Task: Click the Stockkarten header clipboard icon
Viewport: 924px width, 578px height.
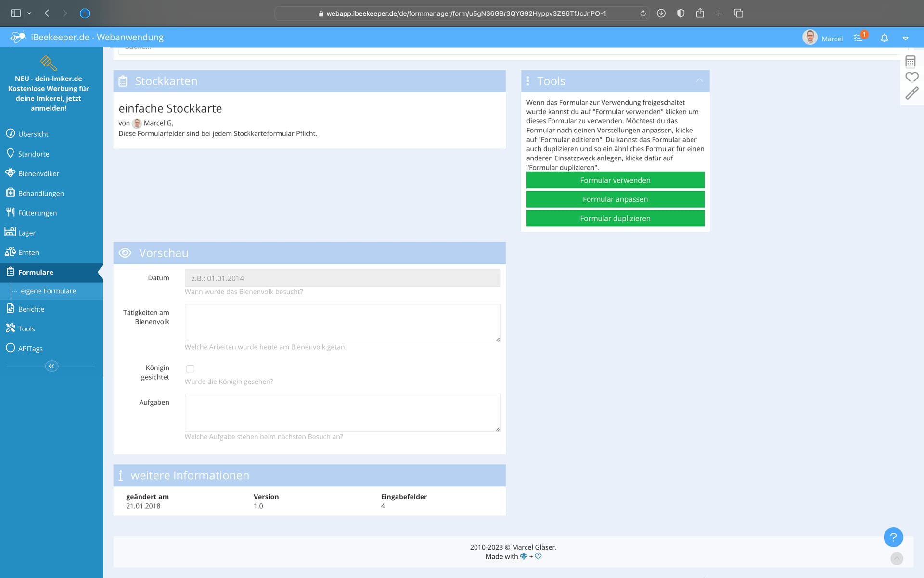Action: point(123,81)
